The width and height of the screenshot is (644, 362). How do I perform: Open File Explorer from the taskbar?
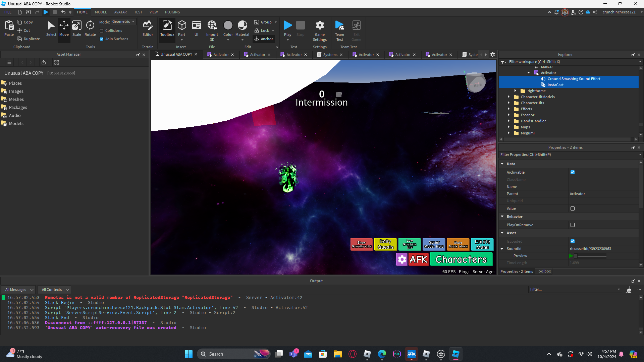point(337,354)
